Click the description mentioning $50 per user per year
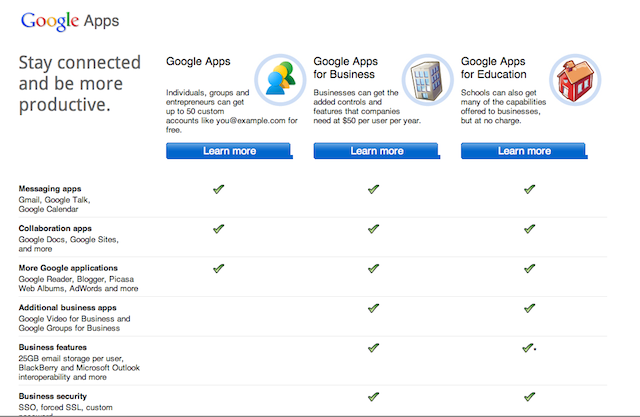Viewport: 640px width, 417px height. coord(367,106)
